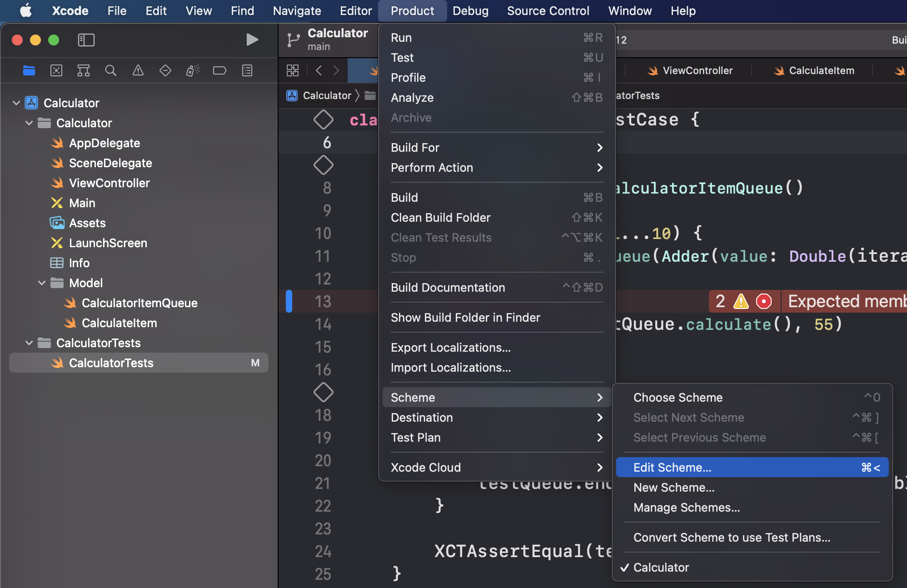This screenshot has width=907, height=588.
Task: Open SceneDelegate file in navigator
Action: tap(110, 163)
